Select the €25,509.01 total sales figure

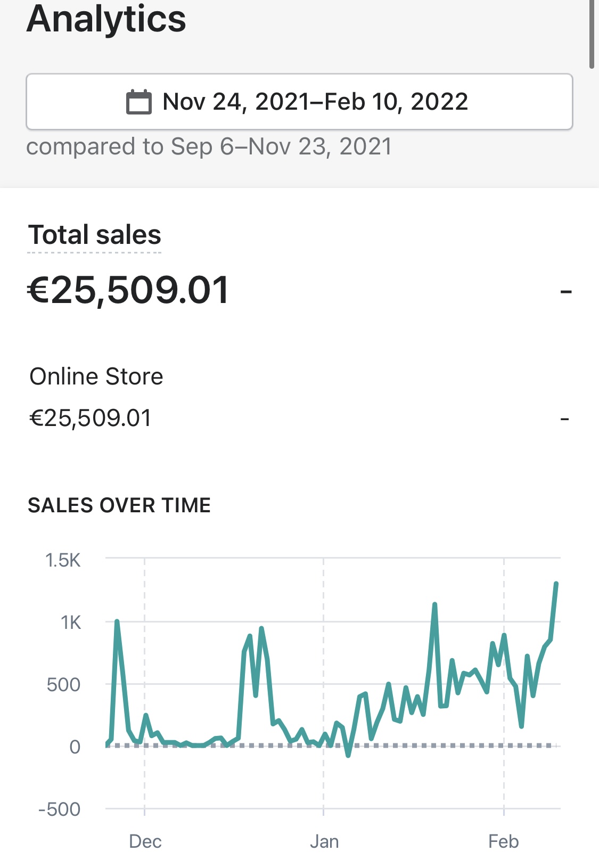click(x=128, y=290)
